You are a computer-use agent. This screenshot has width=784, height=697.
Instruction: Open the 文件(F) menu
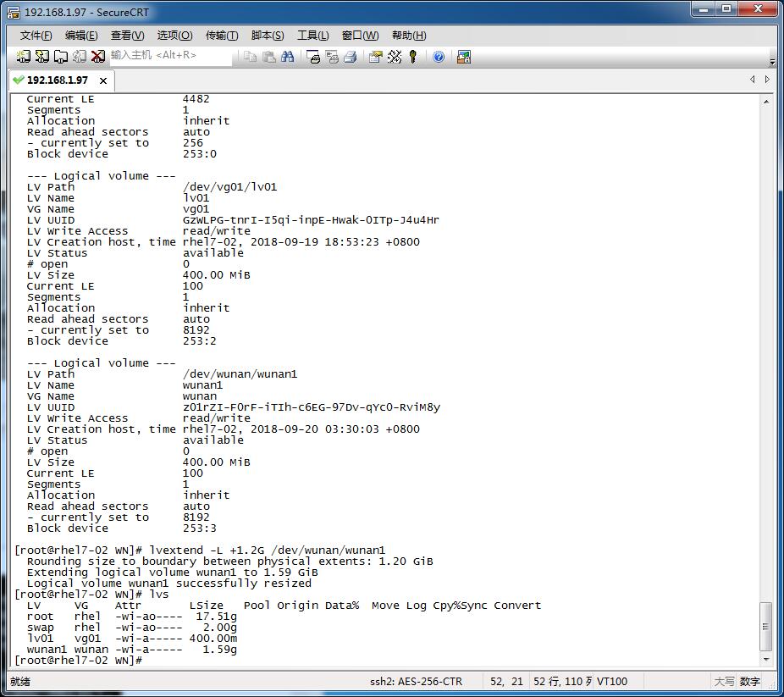pos(36,36)
